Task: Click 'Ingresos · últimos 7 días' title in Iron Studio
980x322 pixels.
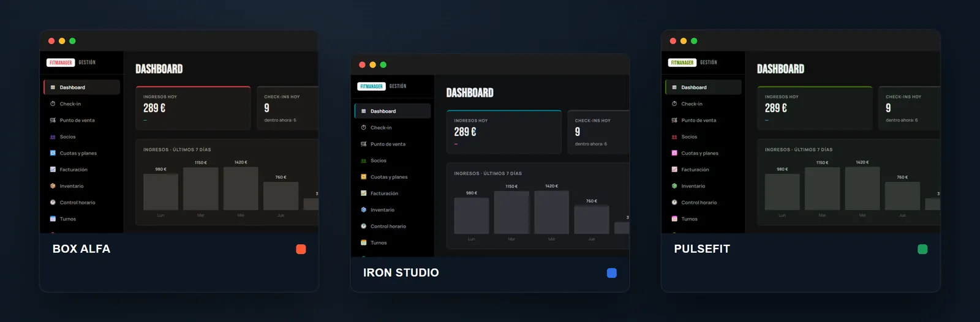Action: [488, 173]
